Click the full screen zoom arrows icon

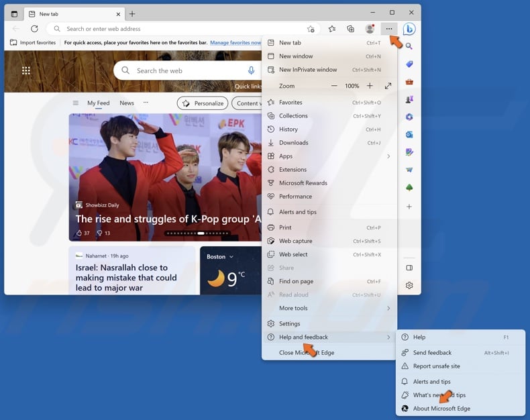coord(388,86)
